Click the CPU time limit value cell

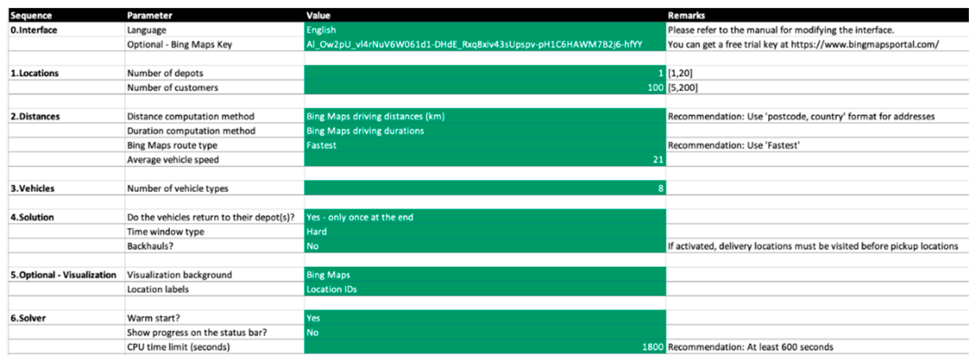485,346
